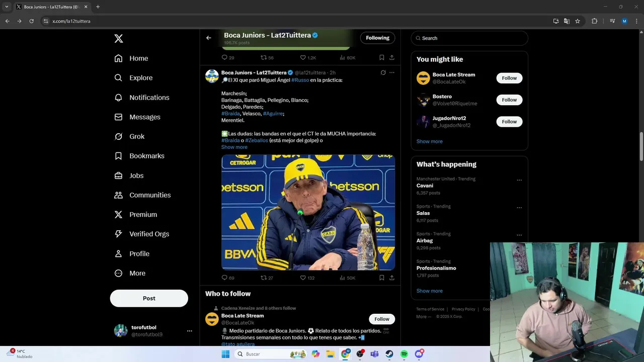This screenshot has height=362, width=644.
Task: Open the press conference photo
Action: click(x=308, y=212)
